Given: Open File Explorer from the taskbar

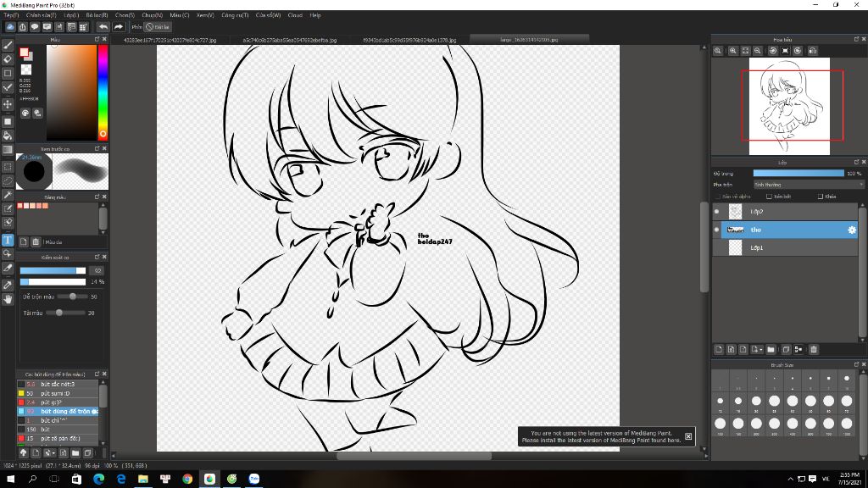Looking at the screenshot, I should coord(142,480).
